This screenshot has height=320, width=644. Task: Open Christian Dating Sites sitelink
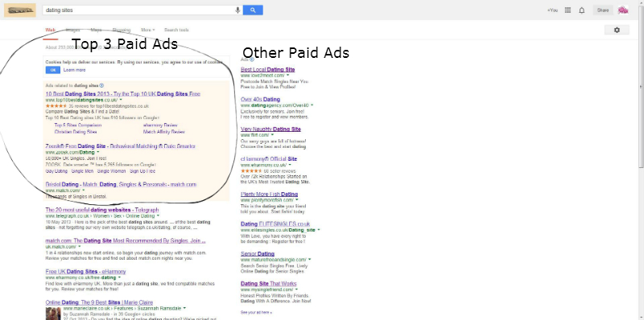click(76, 132)
